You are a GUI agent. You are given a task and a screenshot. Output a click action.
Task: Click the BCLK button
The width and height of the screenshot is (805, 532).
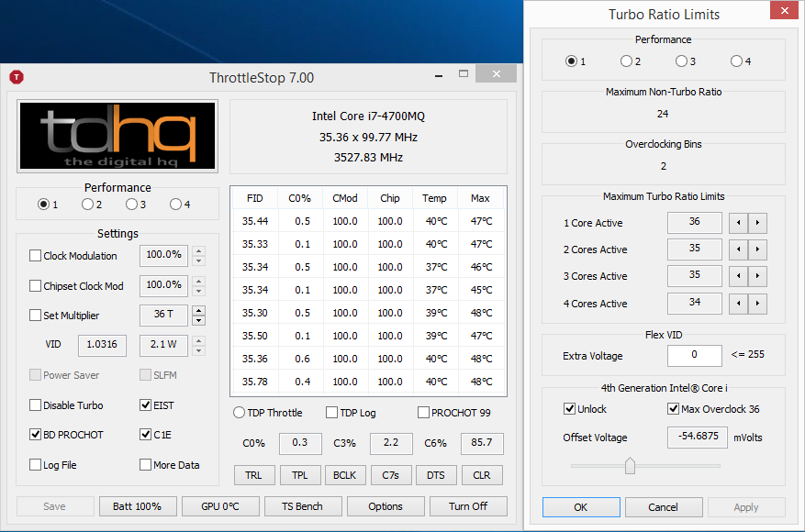pyautogui.click(x=345, y=475)
